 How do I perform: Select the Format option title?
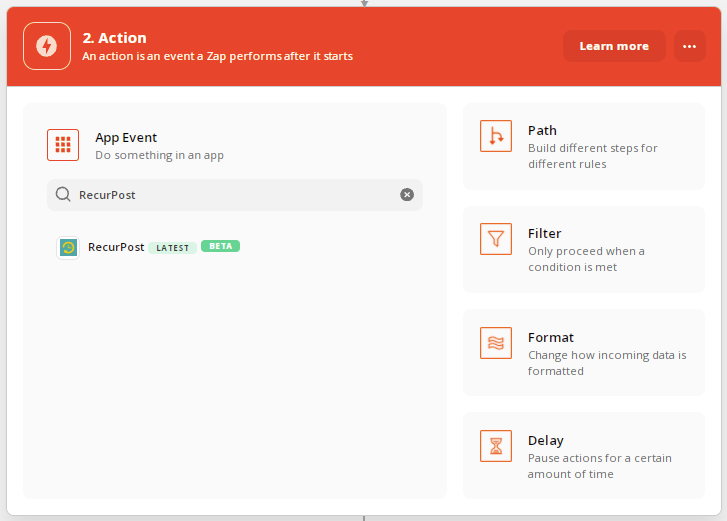tap(551, 337)
